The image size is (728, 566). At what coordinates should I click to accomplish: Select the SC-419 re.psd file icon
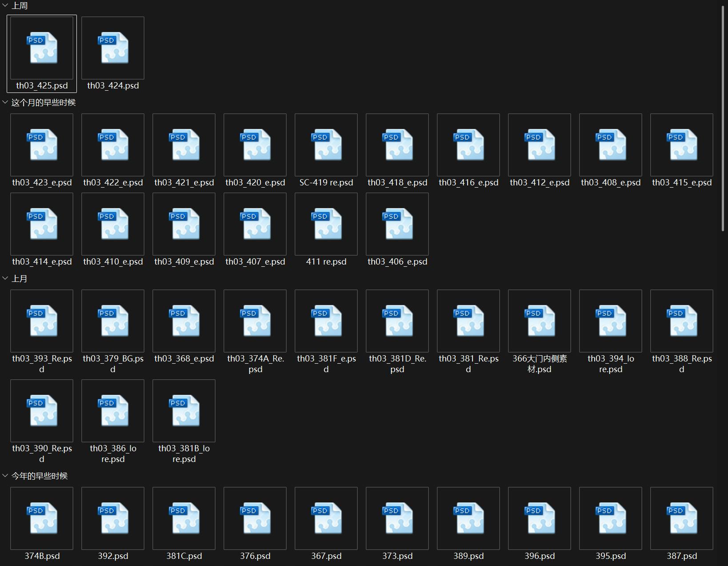(x=326, y=145)
